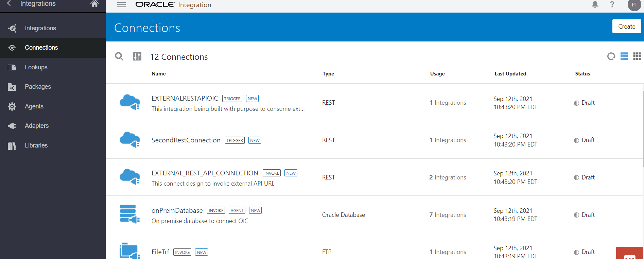Switch to grid view
This screenshot has width=644, height=259.
(x=637, y=56)
